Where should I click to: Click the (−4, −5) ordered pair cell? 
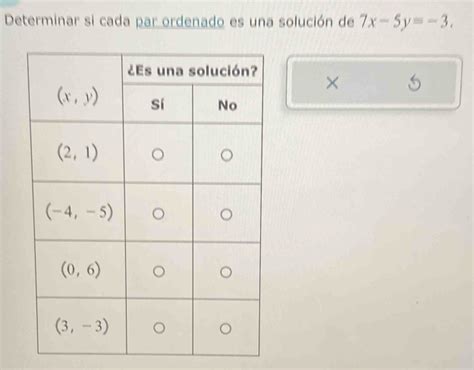click(79, 212)
